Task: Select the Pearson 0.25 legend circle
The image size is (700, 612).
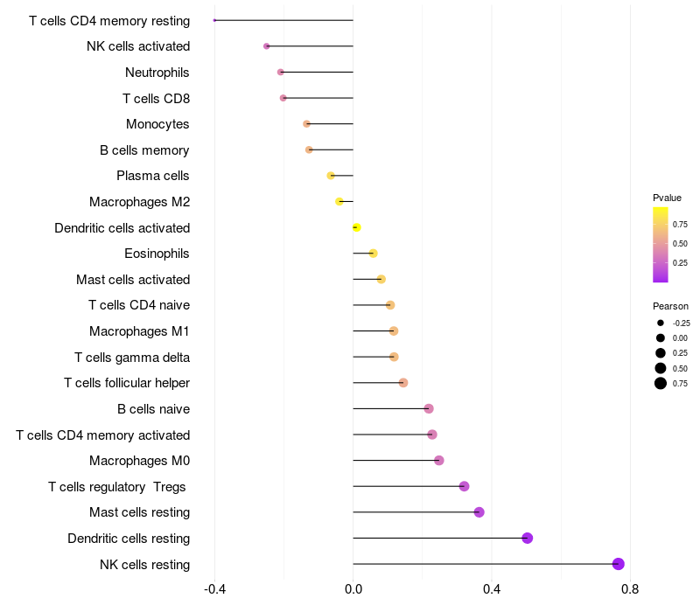Action: 661,353
